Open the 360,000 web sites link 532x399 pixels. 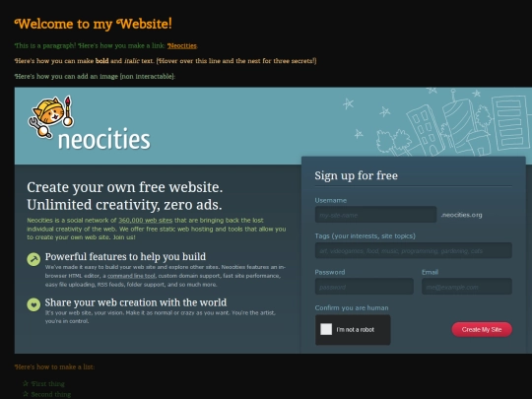click(x=145, y=221)
